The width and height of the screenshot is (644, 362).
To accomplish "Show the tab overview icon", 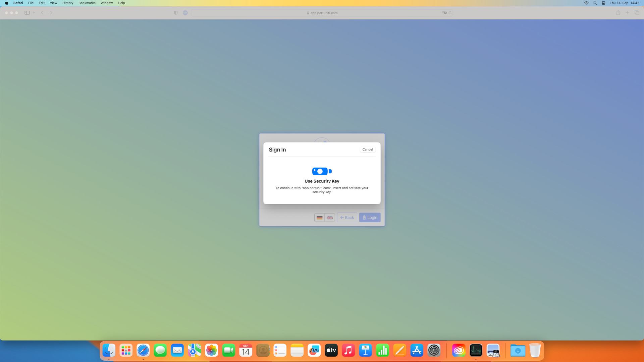I will click(637, 13).
